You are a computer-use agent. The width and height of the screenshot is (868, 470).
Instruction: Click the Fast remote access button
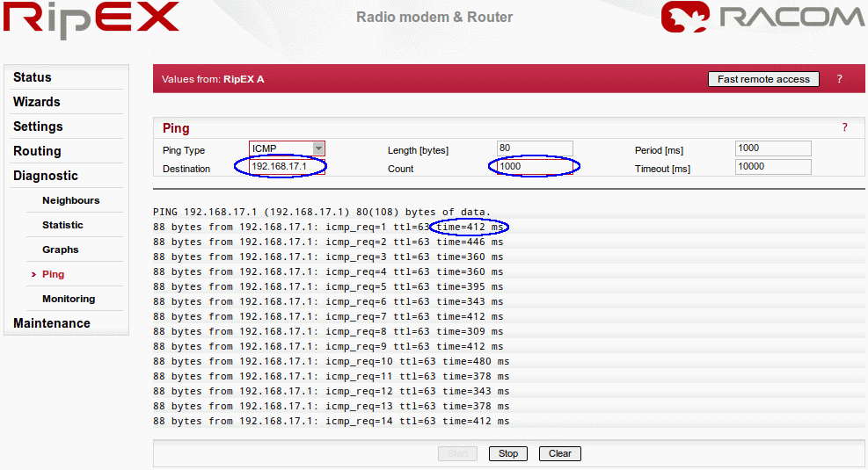pyautogui.click(x=763, y=79)
